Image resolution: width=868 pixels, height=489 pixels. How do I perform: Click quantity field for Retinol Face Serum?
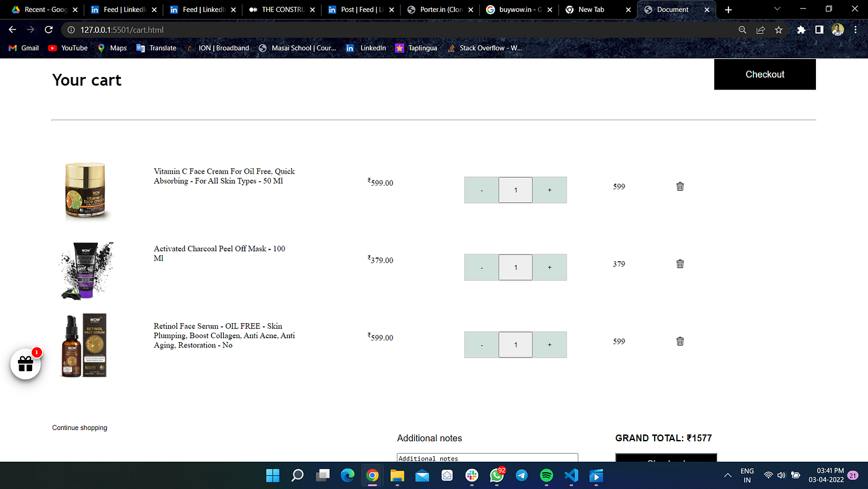[515, 345]
